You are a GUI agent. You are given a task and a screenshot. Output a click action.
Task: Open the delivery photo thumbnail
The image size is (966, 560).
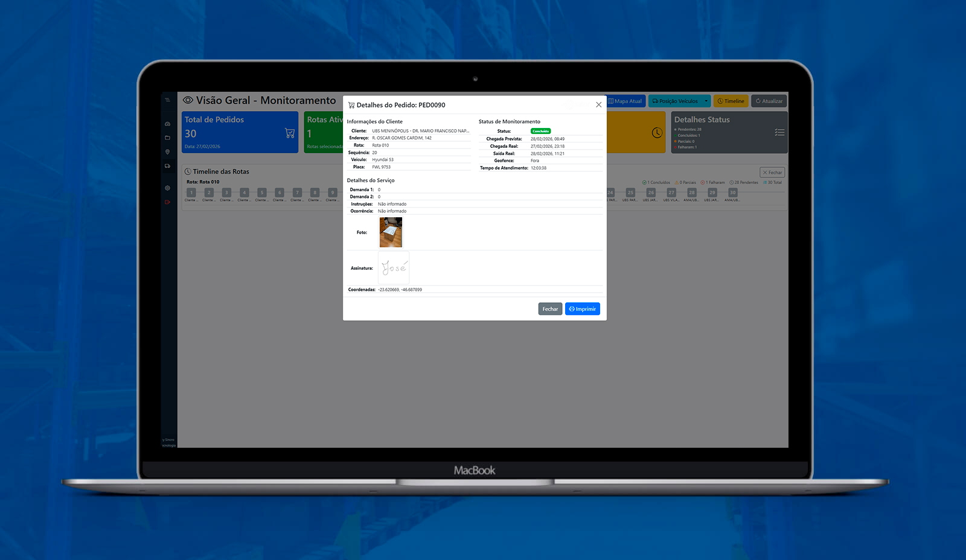click(391, 232)
